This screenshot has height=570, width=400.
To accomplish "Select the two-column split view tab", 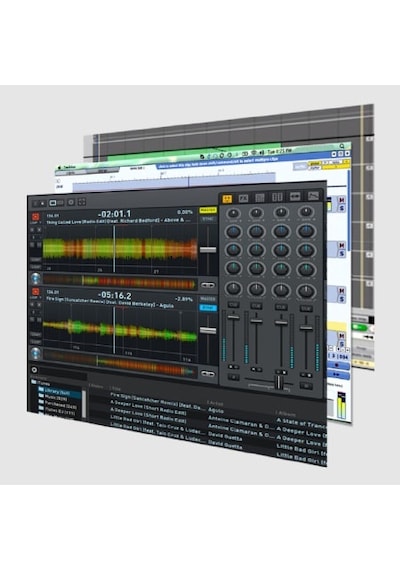I will coord(277,197).
